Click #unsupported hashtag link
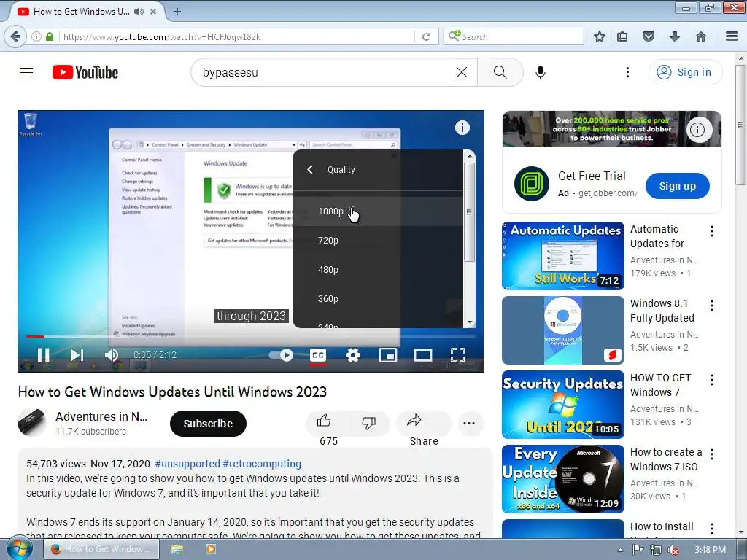Image resolution: width=747 pixels, height=560 pixels. (187, 464)
